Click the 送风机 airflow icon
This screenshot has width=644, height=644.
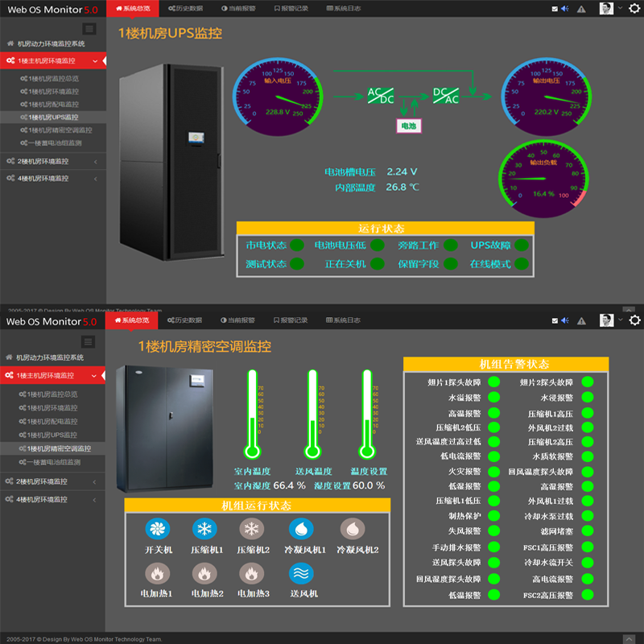(301, 573)
